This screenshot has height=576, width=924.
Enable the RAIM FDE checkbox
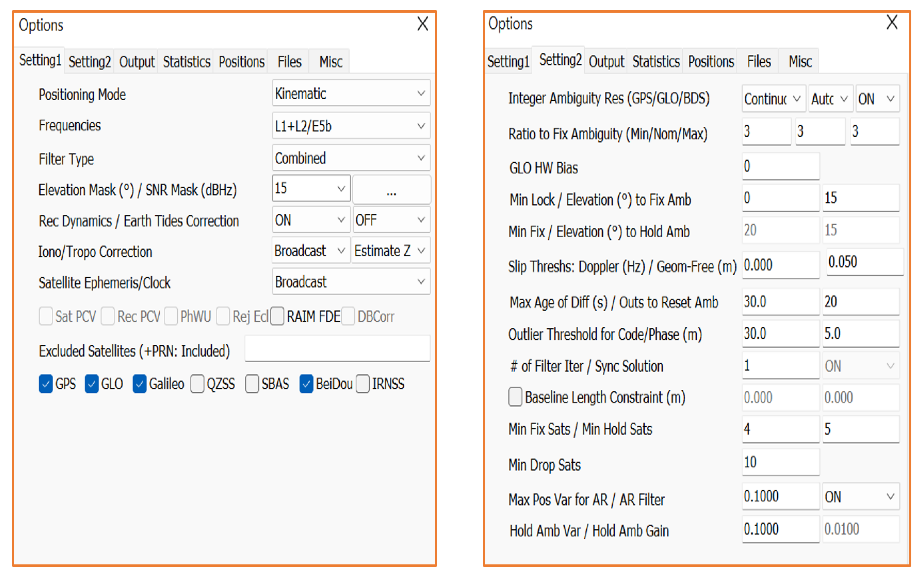[x=278, y=316]
